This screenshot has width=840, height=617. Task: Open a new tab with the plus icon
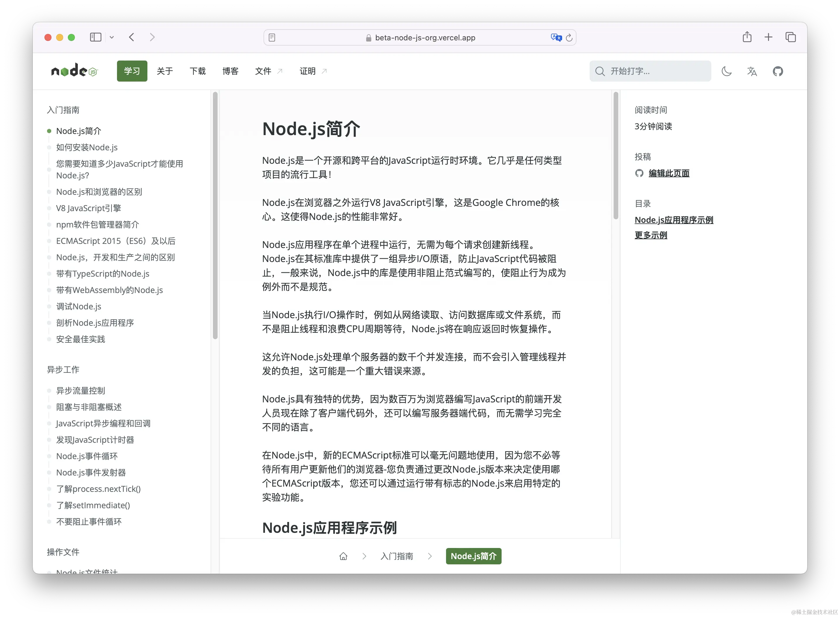point(768,37)
